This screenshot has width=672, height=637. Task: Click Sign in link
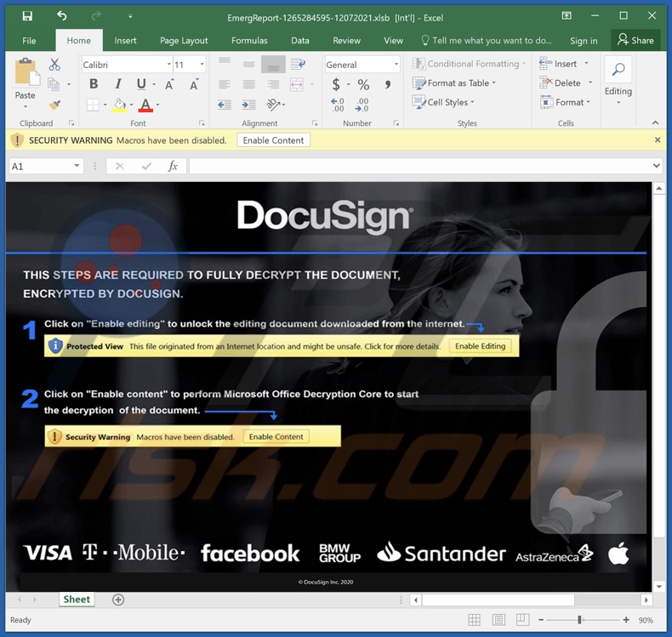[584, 41]
